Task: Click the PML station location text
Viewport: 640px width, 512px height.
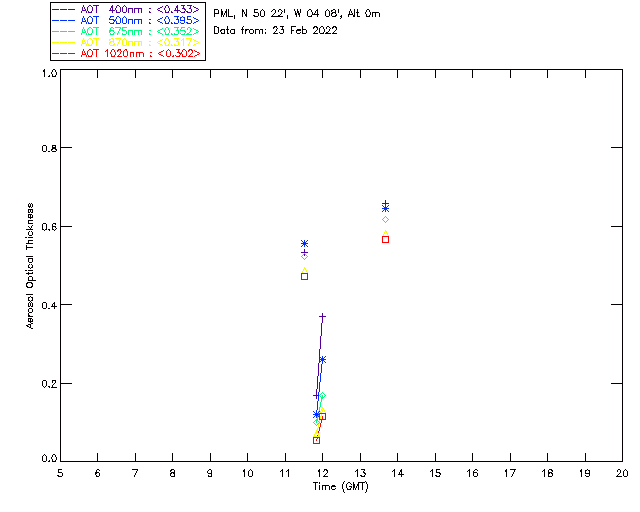Action: (297, 13)
